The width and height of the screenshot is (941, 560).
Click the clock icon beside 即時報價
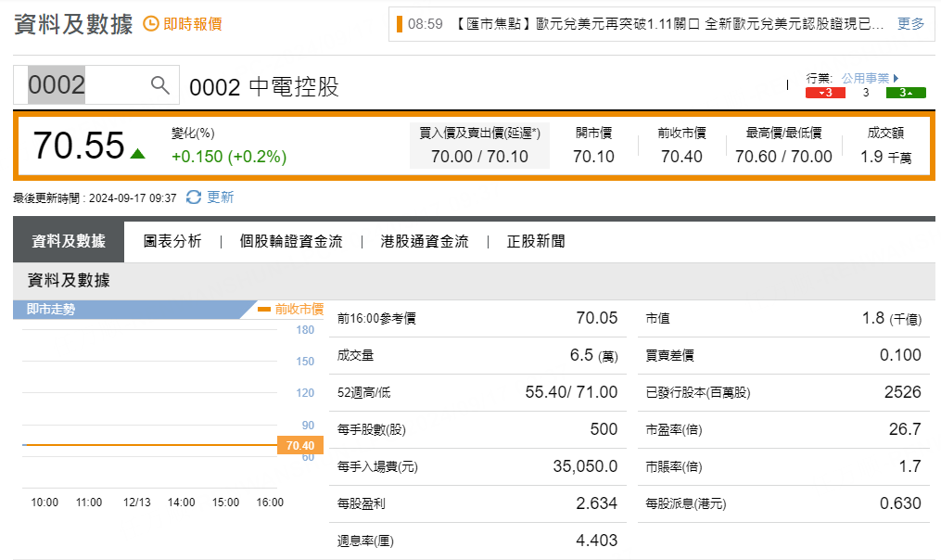coord(150,24)
